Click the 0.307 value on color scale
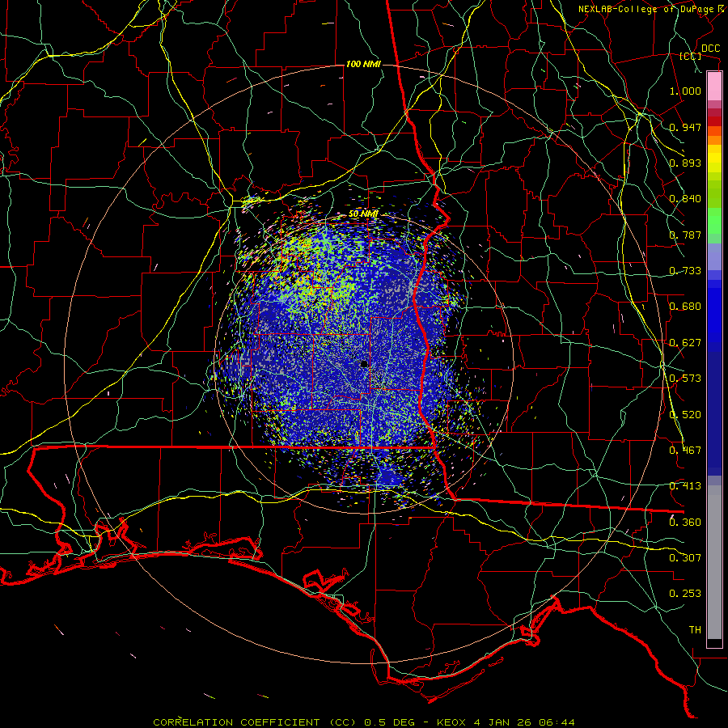The width and height of the screenshot is (728, 728). point(685,558)
